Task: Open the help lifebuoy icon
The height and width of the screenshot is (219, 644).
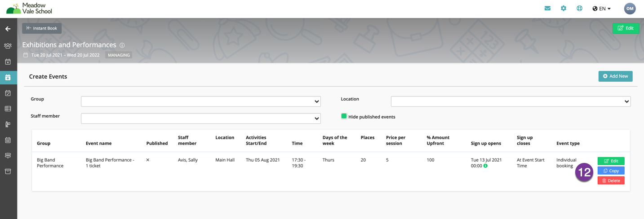Action: [580, 8]
